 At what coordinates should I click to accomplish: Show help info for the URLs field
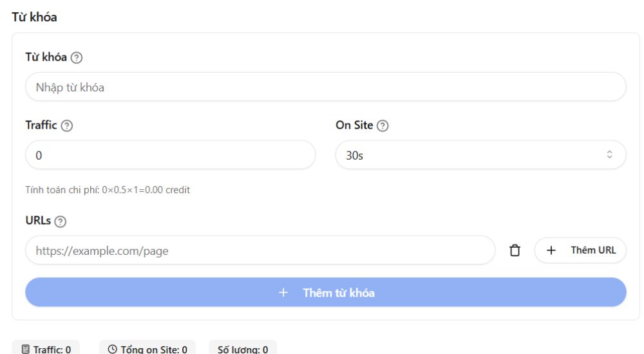click(61, 222)
